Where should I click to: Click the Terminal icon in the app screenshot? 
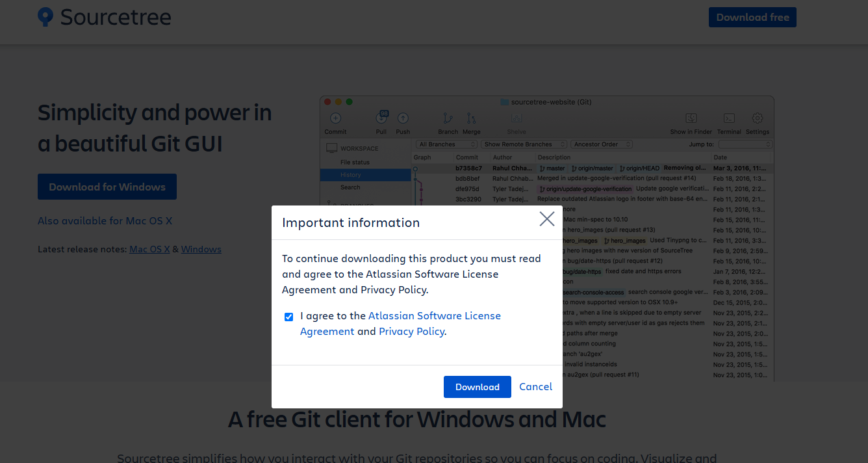click(729, 118)
